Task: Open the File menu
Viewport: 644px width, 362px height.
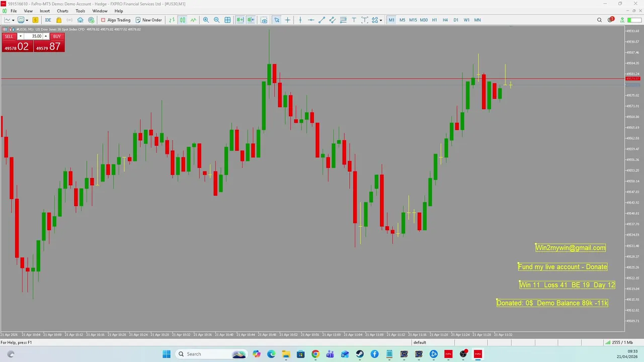Action: click(x=14, y=11)
